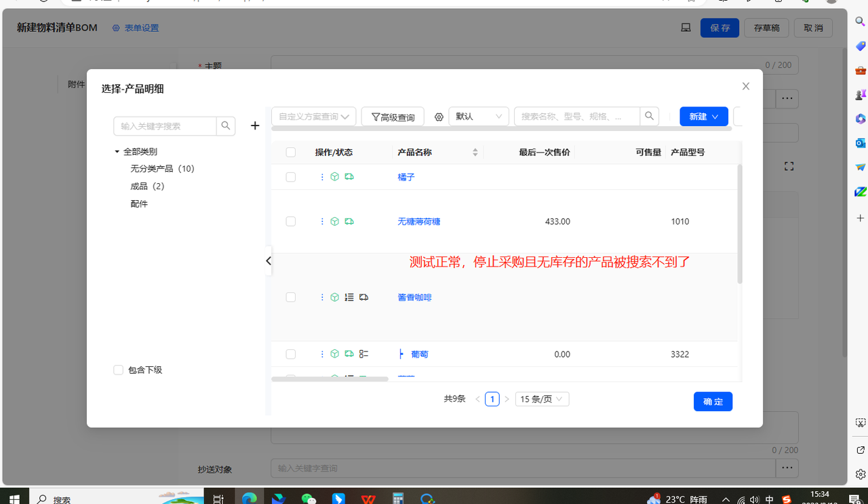
Task: Open 表单设置 form settings
Action: tap(136, 28)
